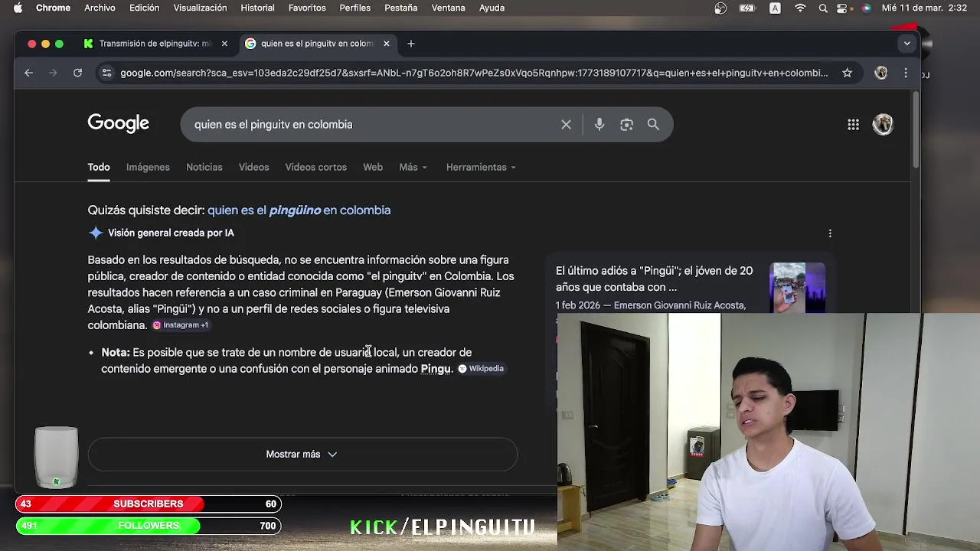Start voice search with the microphone
Viewport: 980px width, 551px height.
[599, 125]
